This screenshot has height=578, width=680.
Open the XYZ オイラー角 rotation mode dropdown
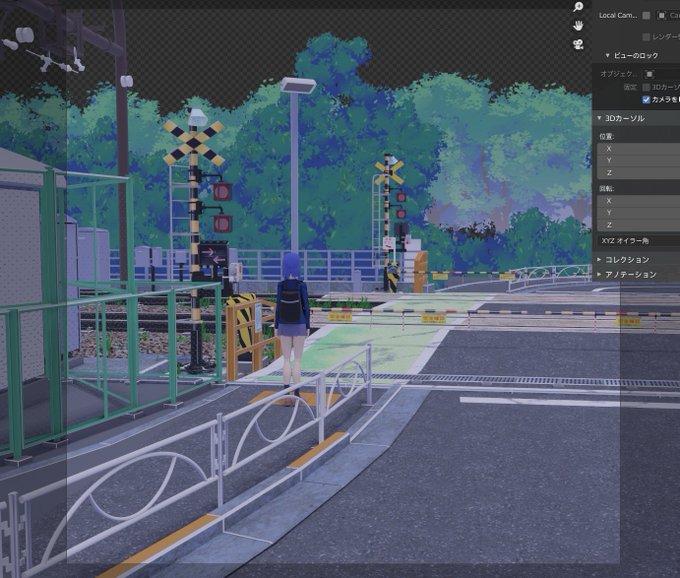click(x=638, y=241)
